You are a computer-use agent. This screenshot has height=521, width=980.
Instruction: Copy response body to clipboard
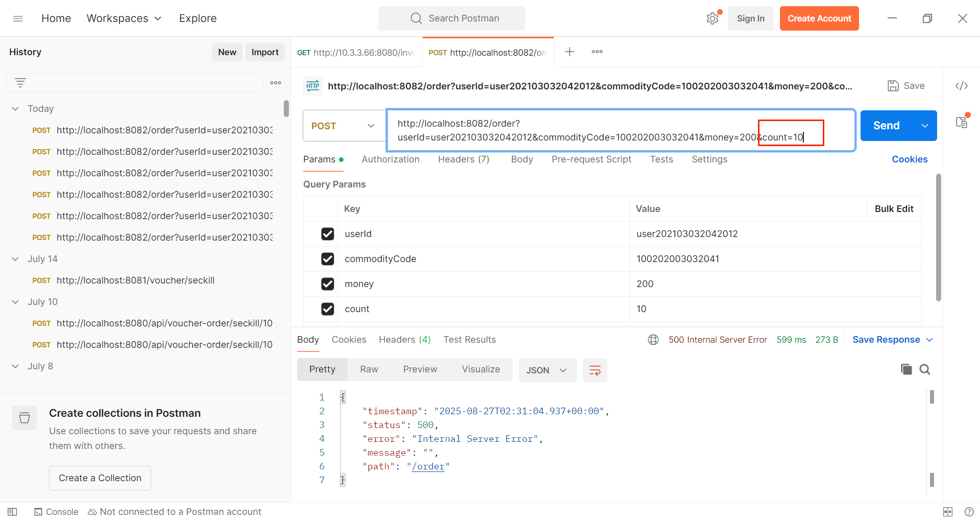pyautogui.click(x=906, y=369)
